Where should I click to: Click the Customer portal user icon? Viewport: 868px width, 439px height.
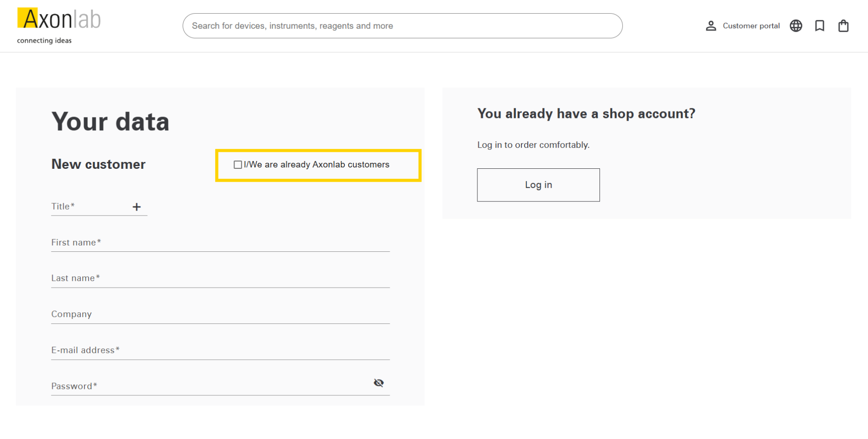(x=711, y=26)
